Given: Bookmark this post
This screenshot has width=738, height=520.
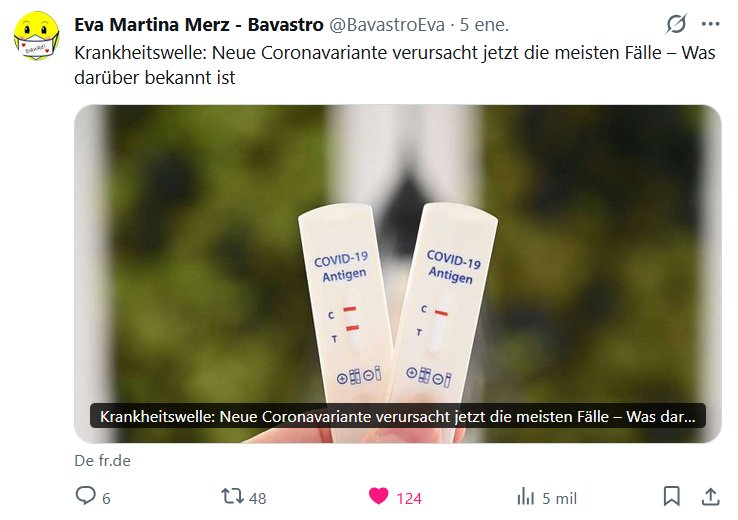Looking at the screenshot, I should point(672,496).
